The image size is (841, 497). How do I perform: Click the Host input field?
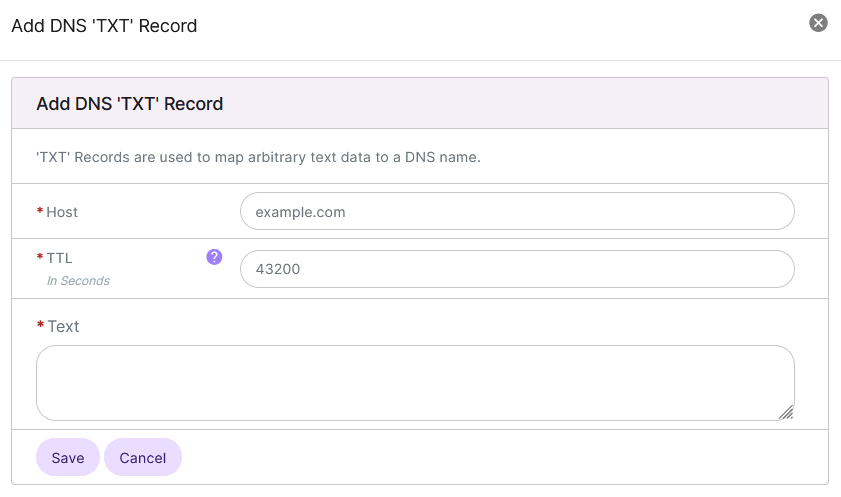pos(517,211)
